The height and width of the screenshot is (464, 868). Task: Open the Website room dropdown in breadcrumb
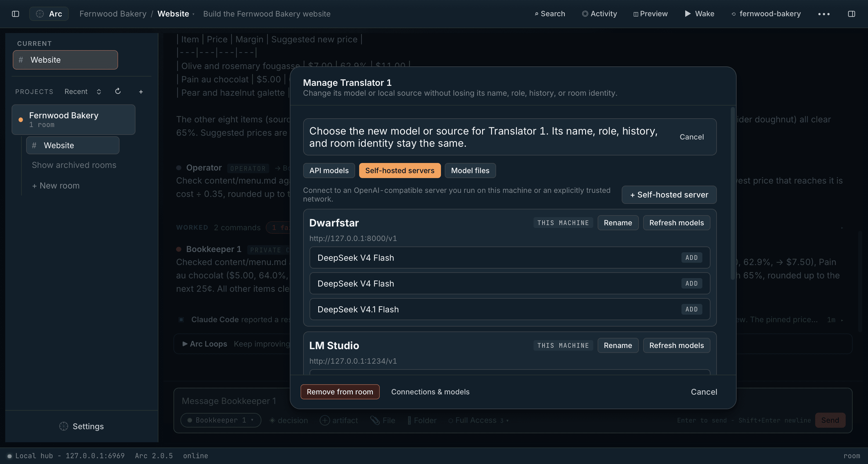click(x=176, y=14)
